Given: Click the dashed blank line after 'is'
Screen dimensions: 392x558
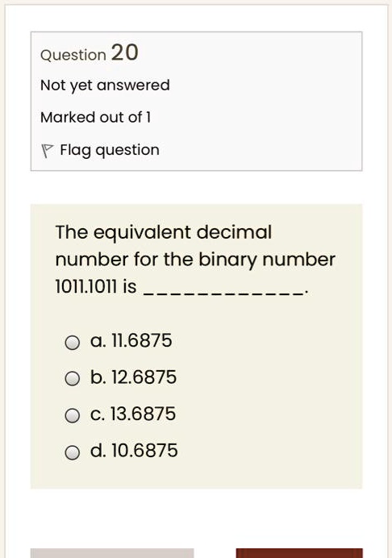Looking at the screenshot, I should [224, 294].
